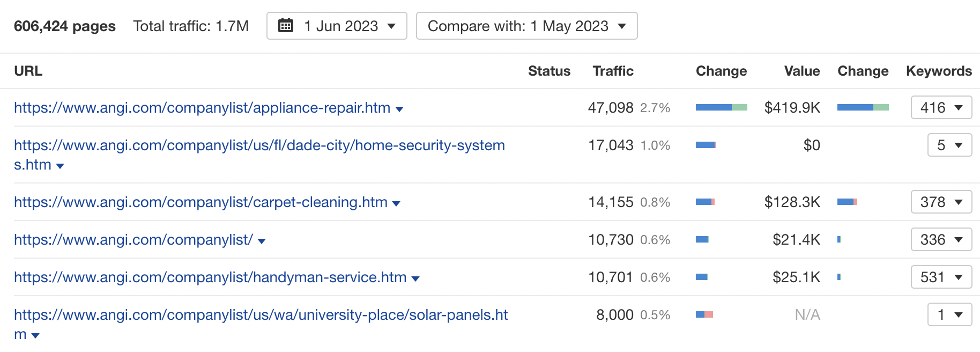The height and width of the screenshot is (352, 980).
Task: Click the Value column header
Action: click(801, 71)
